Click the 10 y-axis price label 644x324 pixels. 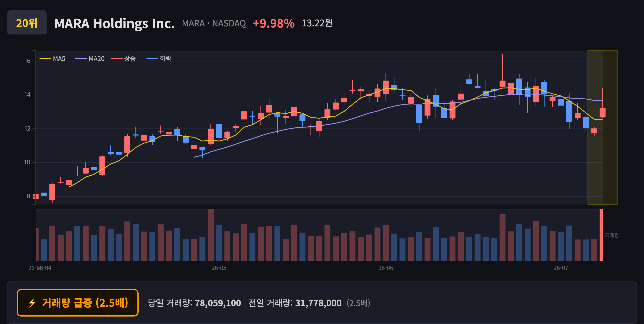(x=27, y=162)
